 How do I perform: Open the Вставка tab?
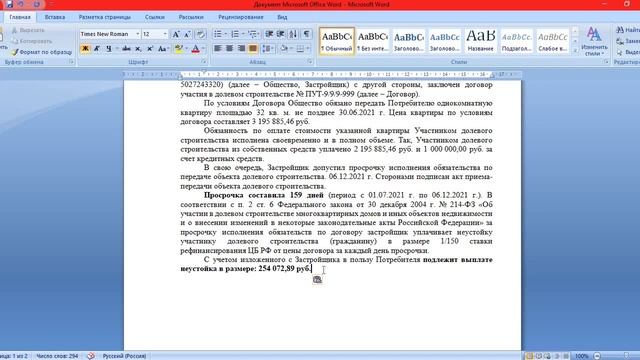click(55, 17)
